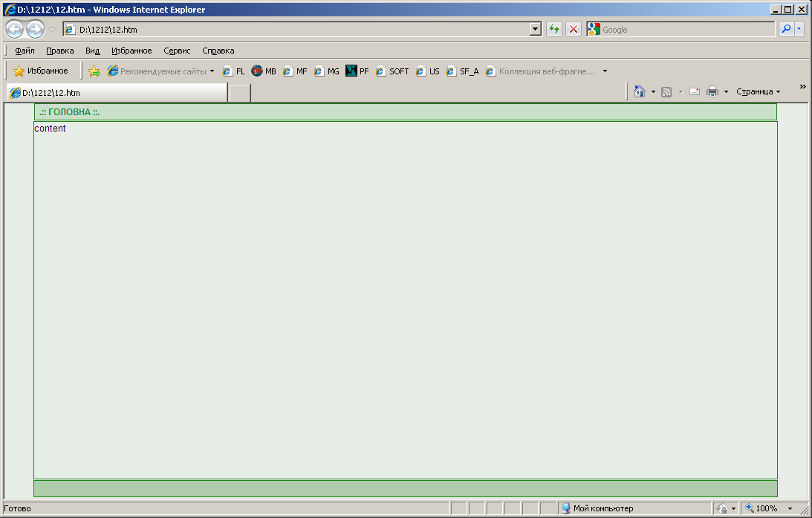Click the Home page icon
812x518 pixels.
(639, 91)
